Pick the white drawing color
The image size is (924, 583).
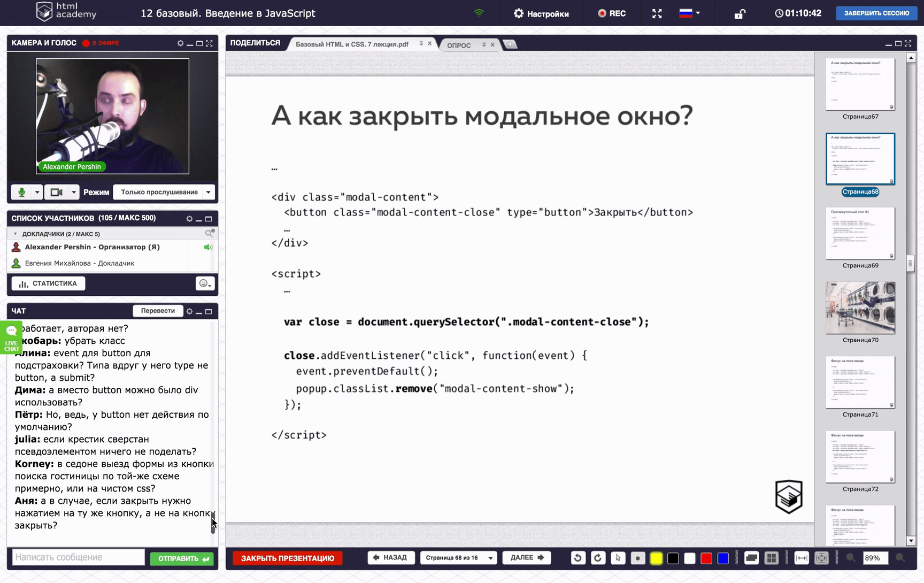[x=690, y=558]
